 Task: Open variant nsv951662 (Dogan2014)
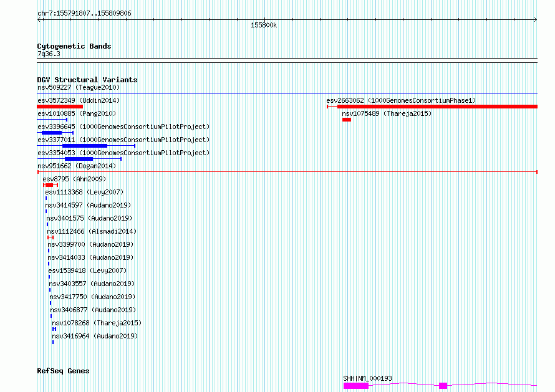(77, 166)
